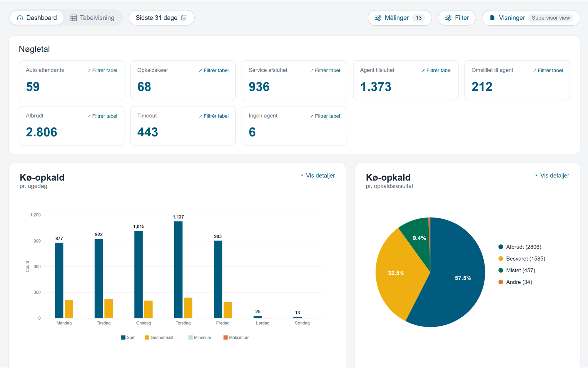This screenshot has height=368, width=588.
Task: Click the Filter sliders icon
Action: point(448,18)
